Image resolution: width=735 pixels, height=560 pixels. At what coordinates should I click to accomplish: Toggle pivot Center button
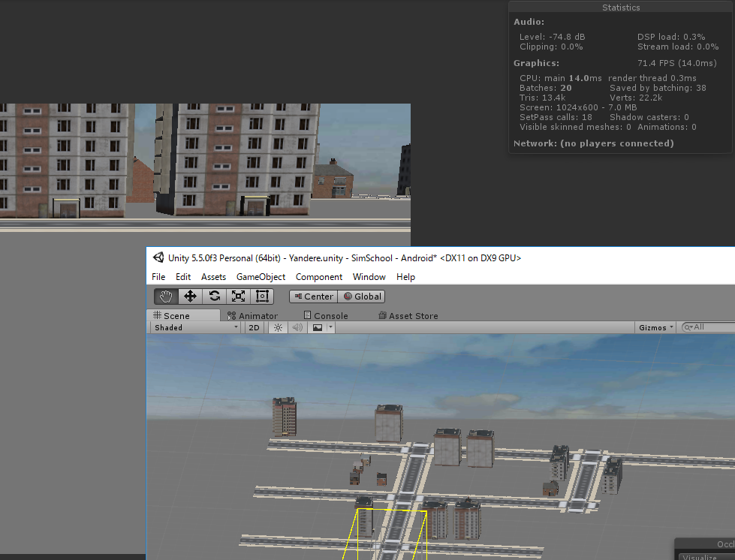314,297
